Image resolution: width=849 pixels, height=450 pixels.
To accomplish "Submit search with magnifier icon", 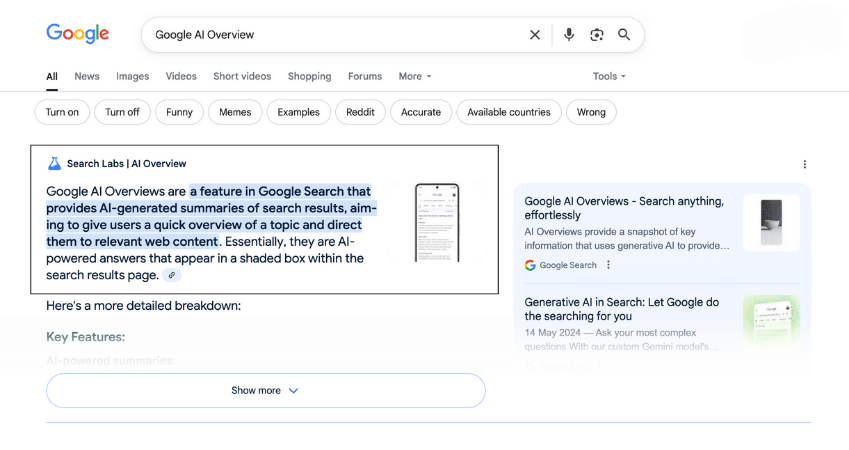I will pos(624,35).
